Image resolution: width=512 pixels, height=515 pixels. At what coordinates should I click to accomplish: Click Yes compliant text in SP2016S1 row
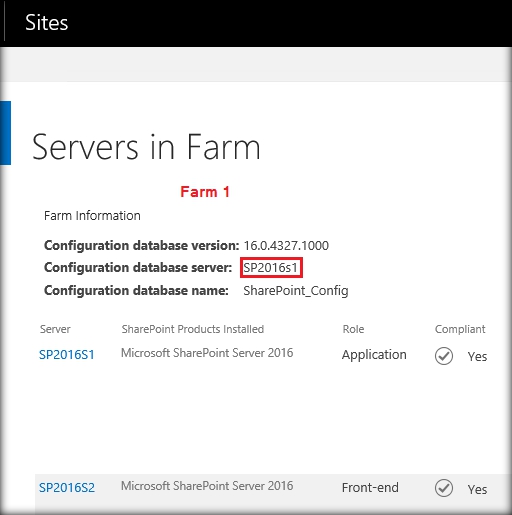pos(477,357)
